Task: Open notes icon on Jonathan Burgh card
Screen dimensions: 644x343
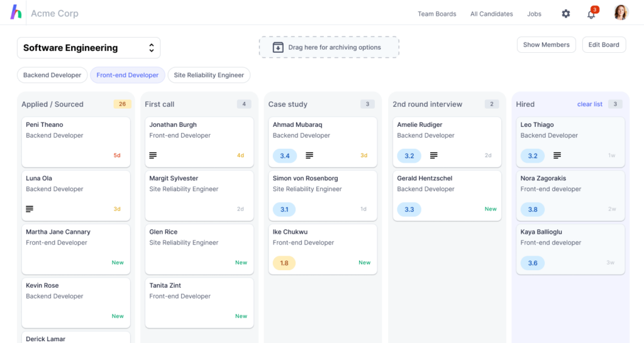Action: (x=153, y=155)
